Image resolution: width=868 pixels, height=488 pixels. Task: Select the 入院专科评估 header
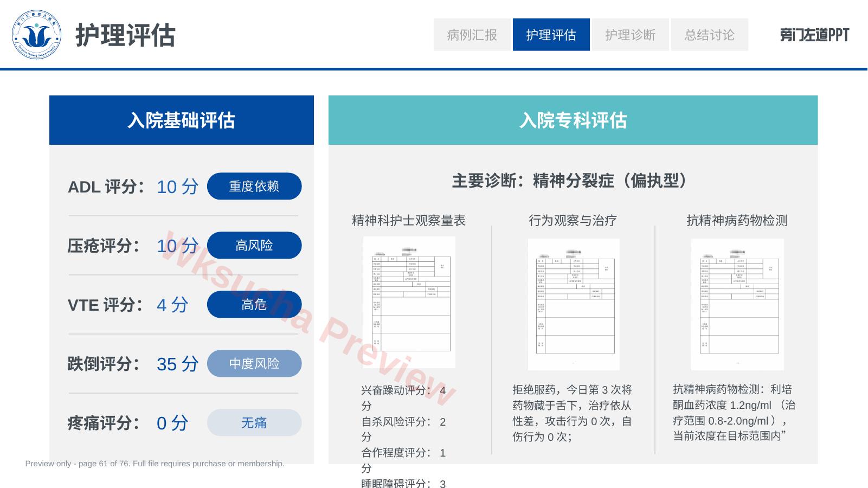click(x=573, y=120)
